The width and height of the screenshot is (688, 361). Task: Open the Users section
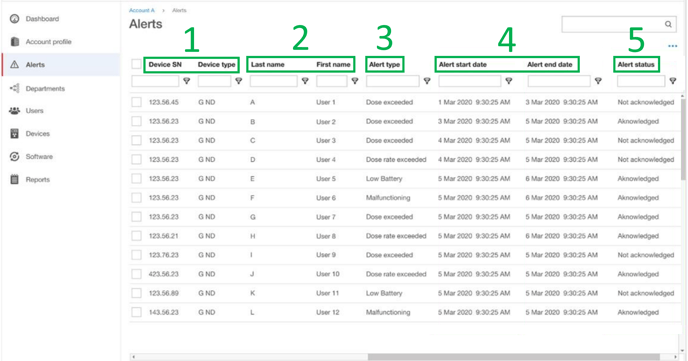click(x=34, y=111)
